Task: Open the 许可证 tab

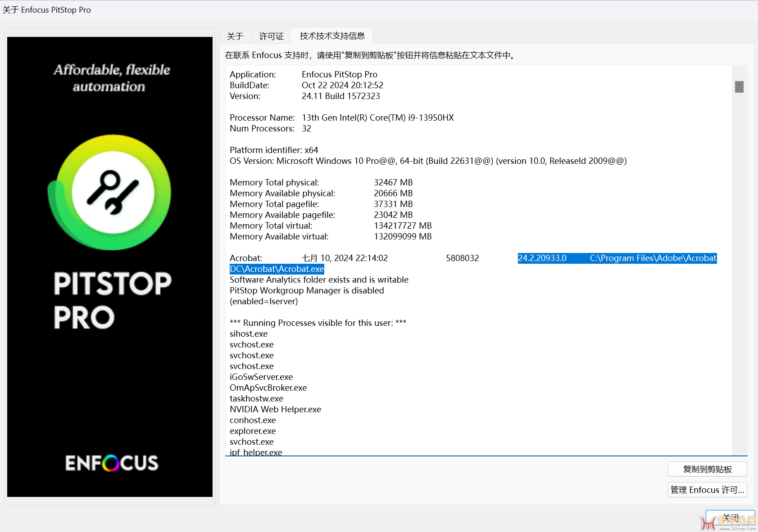Action: [271, 36]
